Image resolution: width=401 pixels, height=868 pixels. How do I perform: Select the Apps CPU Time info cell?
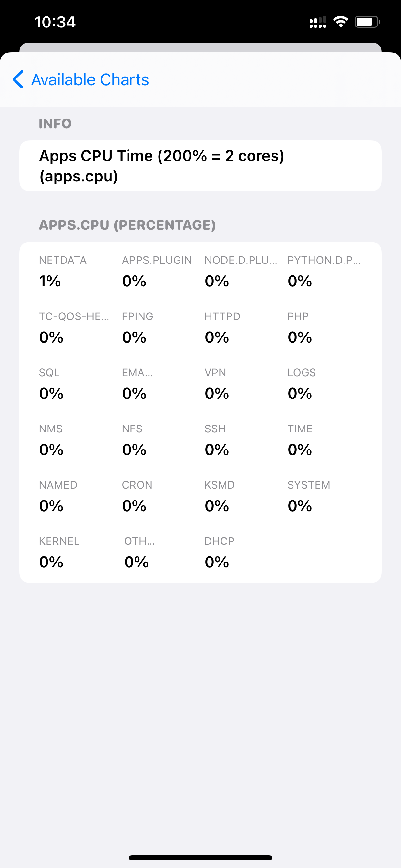[x=200, y=165]
